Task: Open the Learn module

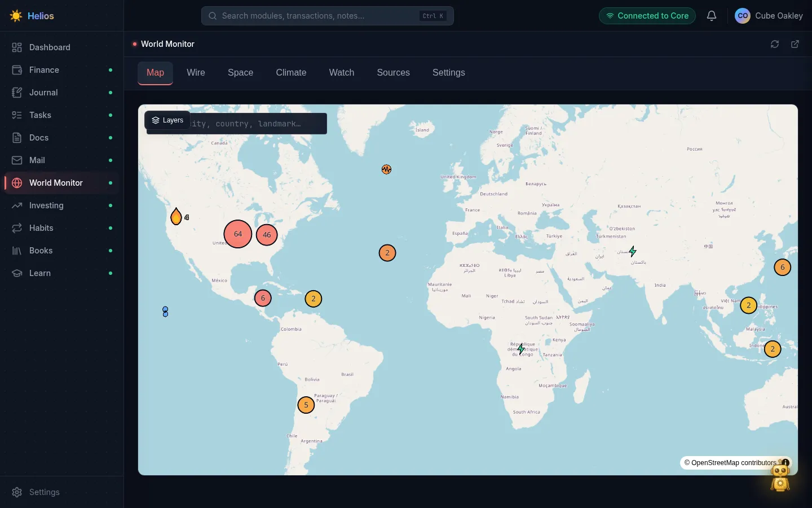Action: click(62, 273)
